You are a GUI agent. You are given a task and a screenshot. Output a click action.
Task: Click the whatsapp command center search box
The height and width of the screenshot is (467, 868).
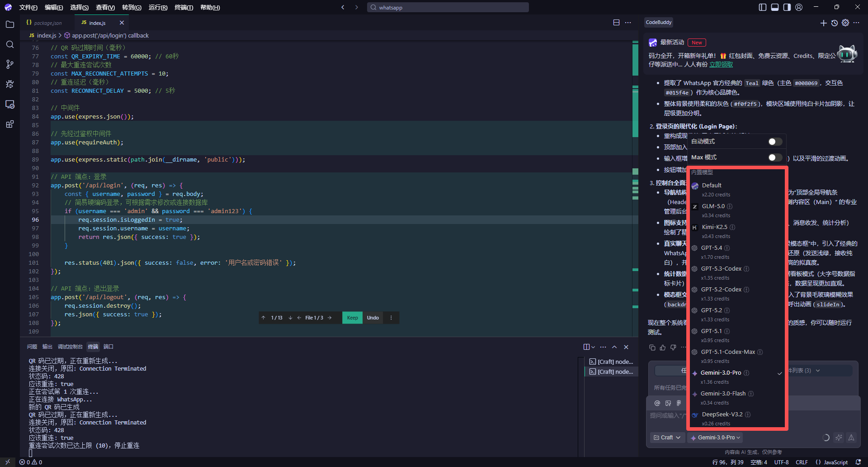[x=448, y=7]
